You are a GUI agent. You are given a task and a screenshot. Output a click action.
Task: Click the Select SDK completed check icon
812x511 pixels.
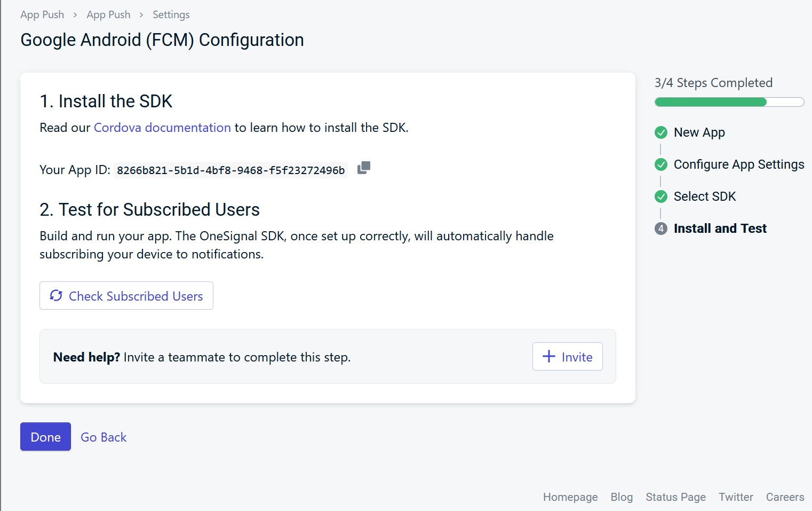coord(661,196)
